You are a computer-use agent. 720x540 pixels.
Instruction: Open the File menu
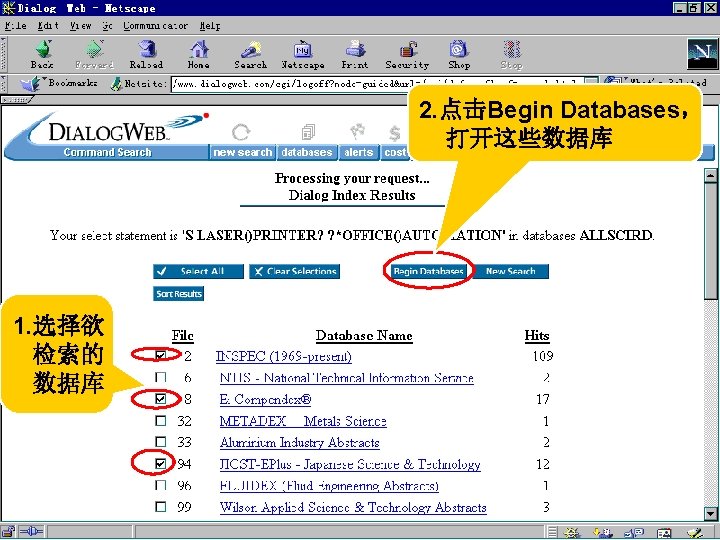[x=16, y=26]
